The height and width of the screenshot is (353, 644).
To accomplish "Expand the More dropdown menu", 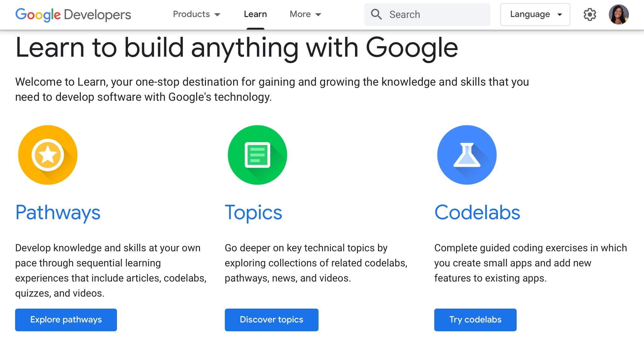I will (x=305, y=14).
